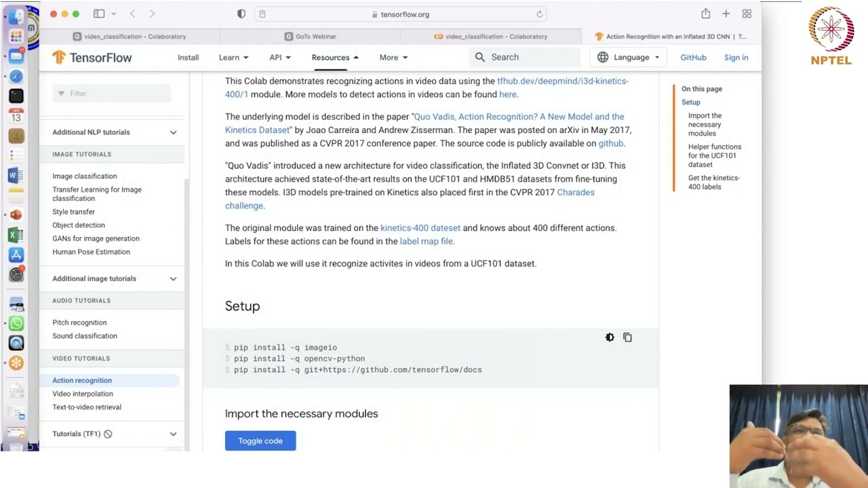This screenshot has height=488, width=868.
Task: Open the GitHub link in the header
Action: click(x=693, y=58)
